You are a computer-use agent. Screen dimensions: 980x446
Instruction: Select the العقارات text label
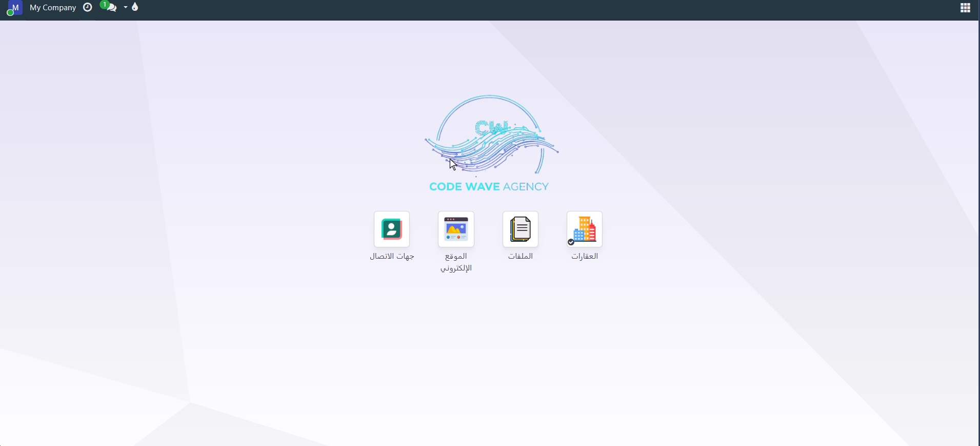(585, 257)
